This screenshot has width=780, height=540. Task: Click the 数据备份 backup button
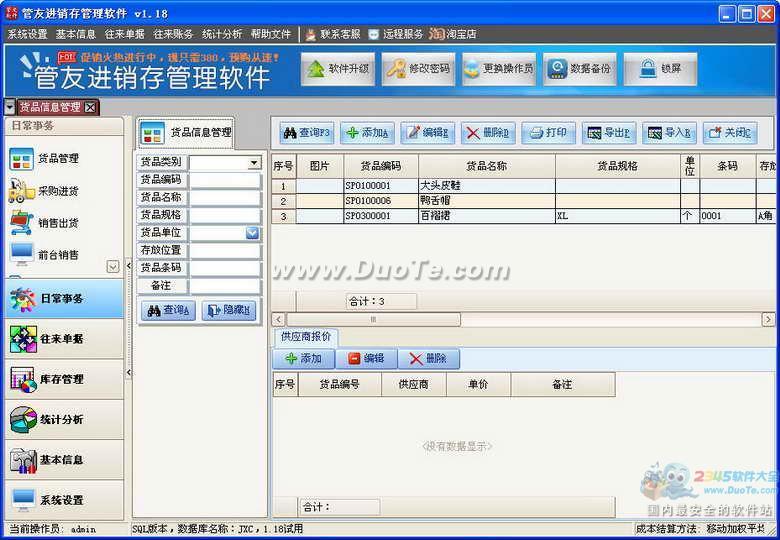tap(580, 69)
